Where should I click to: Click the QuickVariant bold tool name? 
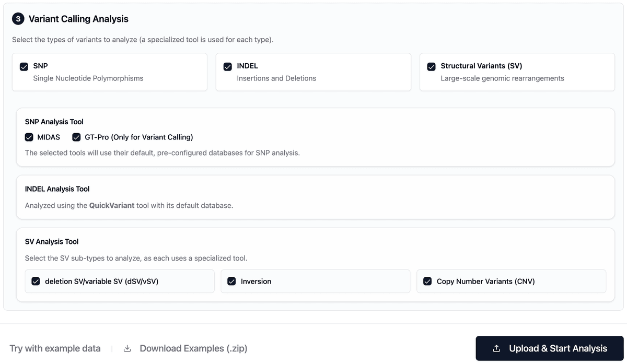tap(111, 205)
